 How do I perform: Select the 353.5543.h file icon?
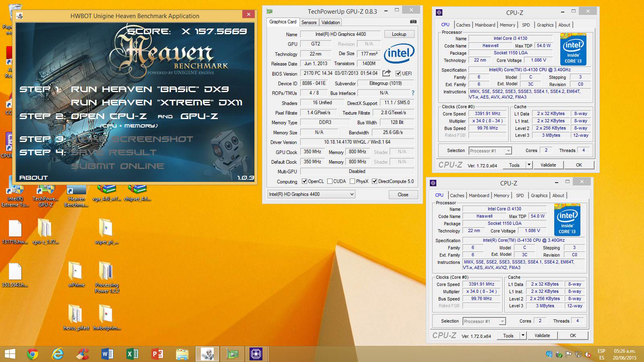click(x=15, y=275)
